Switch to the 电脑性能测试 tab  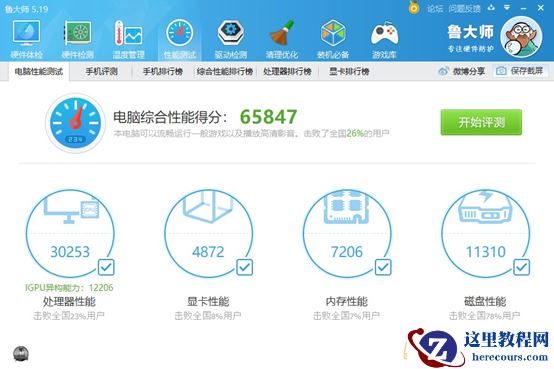39,72
